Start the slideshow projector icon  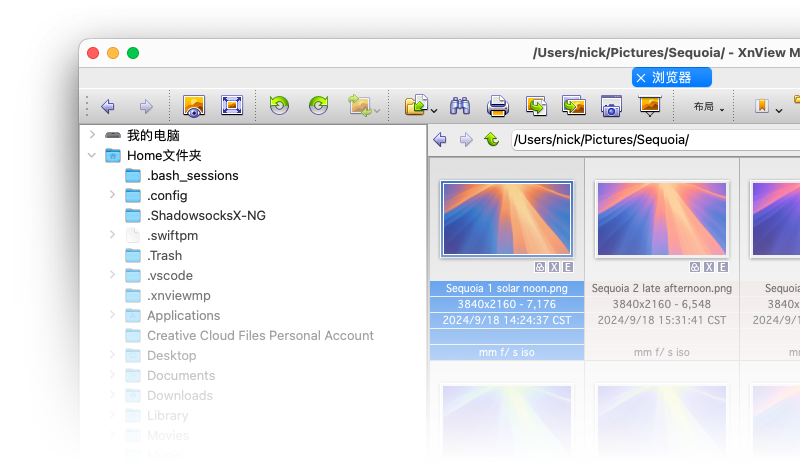(x=650, y=106)
